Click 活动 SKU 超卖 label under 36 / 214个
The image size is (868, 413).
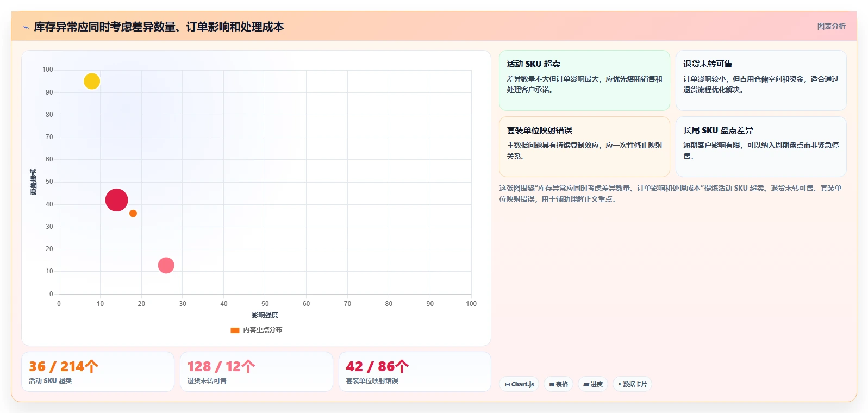pos(51,381)
